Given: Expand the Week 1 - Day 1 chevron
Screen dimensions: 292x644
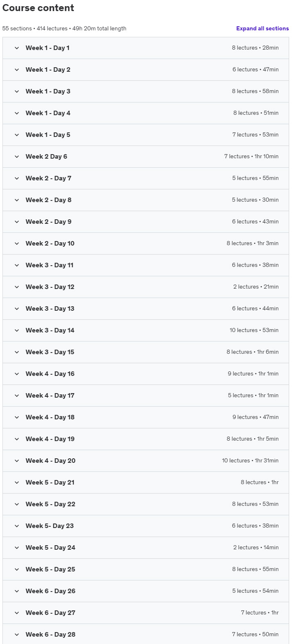Looking at the screenshot, I should [17, 48].
